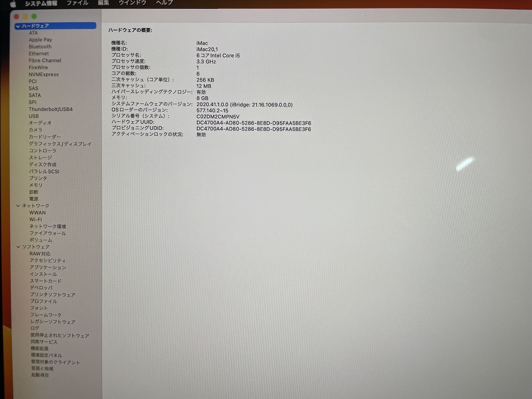Select ボリューム in the sidebar
This screenshot has width=532, height=399.
pyautogui.click(x=41, y=240)
